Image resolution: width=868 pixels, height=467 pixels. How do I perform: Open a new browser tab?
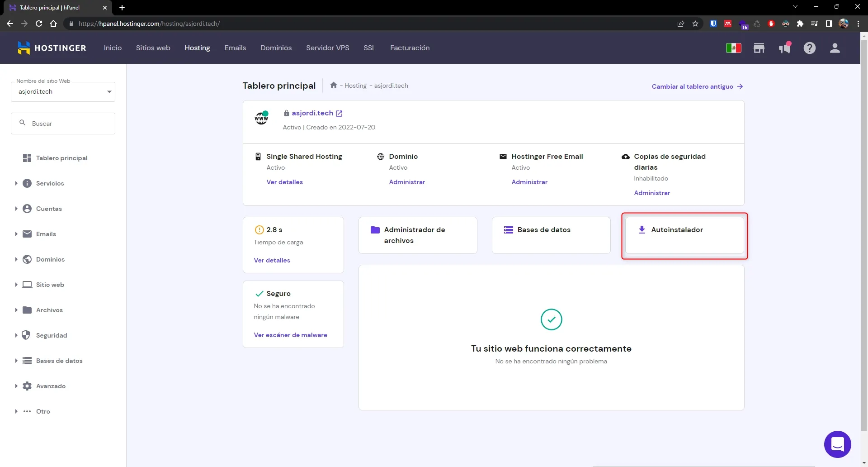click(x=122, y=7)
